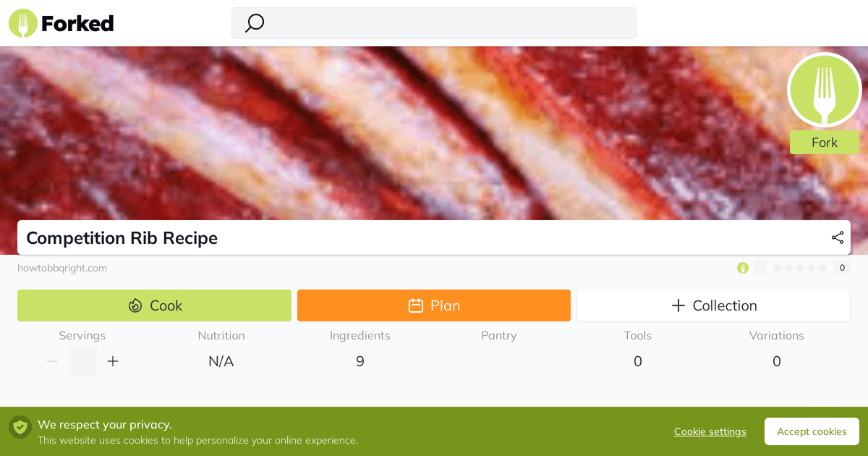Click the green fork icon next to the rating
Viewport: 868px width, 456px height.
(x=743, y=268)
